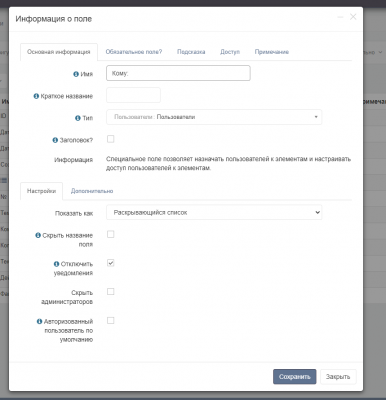Switch to the Доступ tab

coord(230,52)
